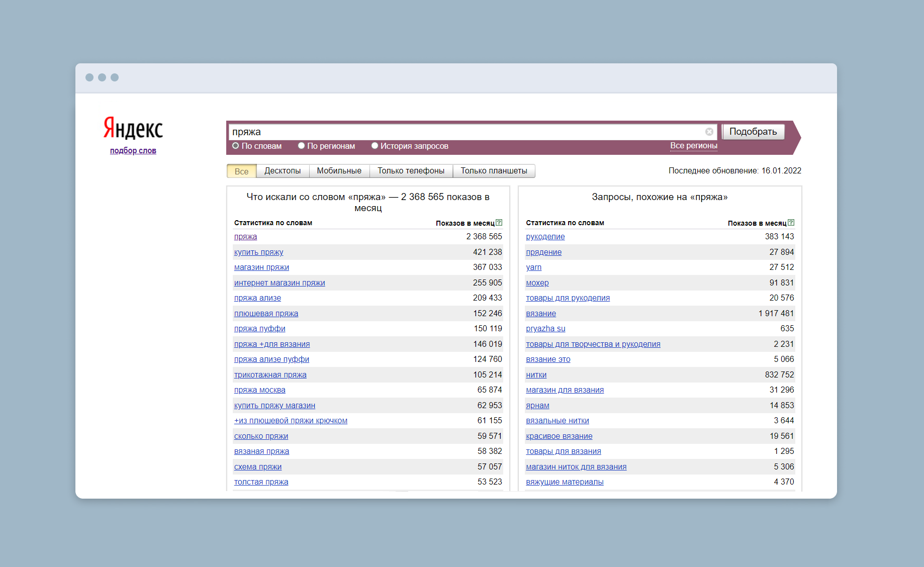This screenshot has width=924, height=567.
Task: Switch to the Десктопы tab
Action: point(283,171)
